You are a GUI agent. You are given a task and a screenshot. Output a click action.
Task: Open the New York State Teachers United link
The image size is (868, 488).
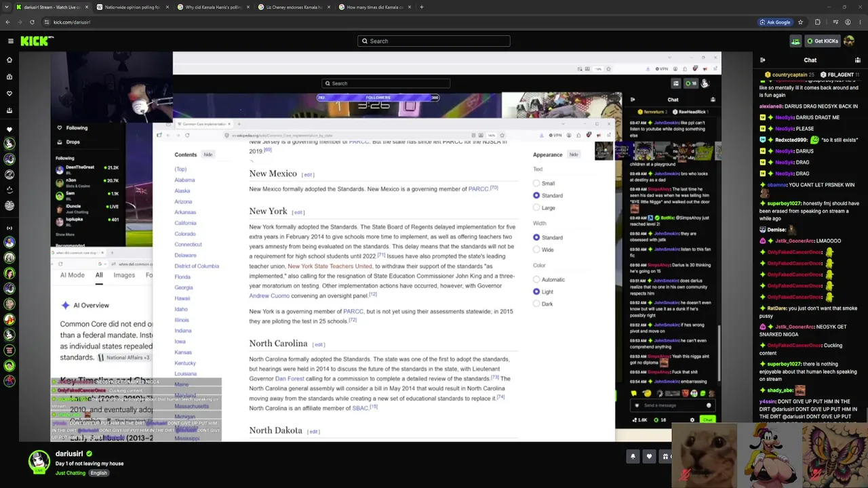tap(330, 266)
